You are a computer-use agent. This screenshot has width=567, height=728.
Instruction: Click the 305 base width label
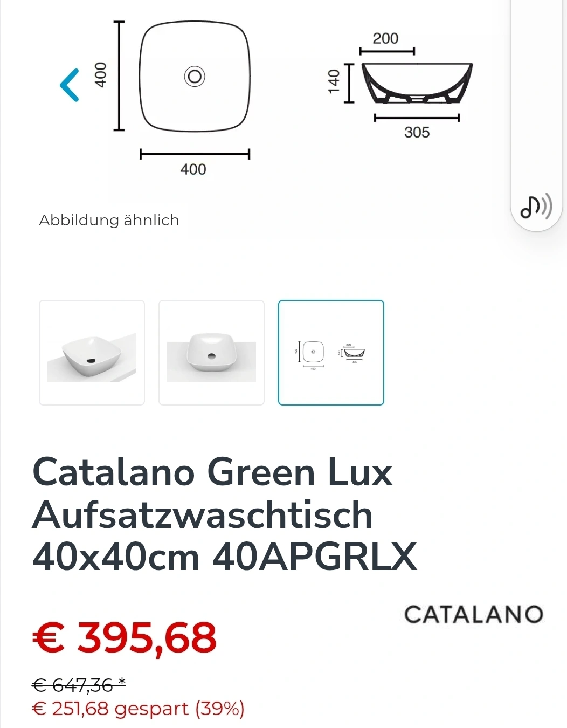(x=417, y=132)
